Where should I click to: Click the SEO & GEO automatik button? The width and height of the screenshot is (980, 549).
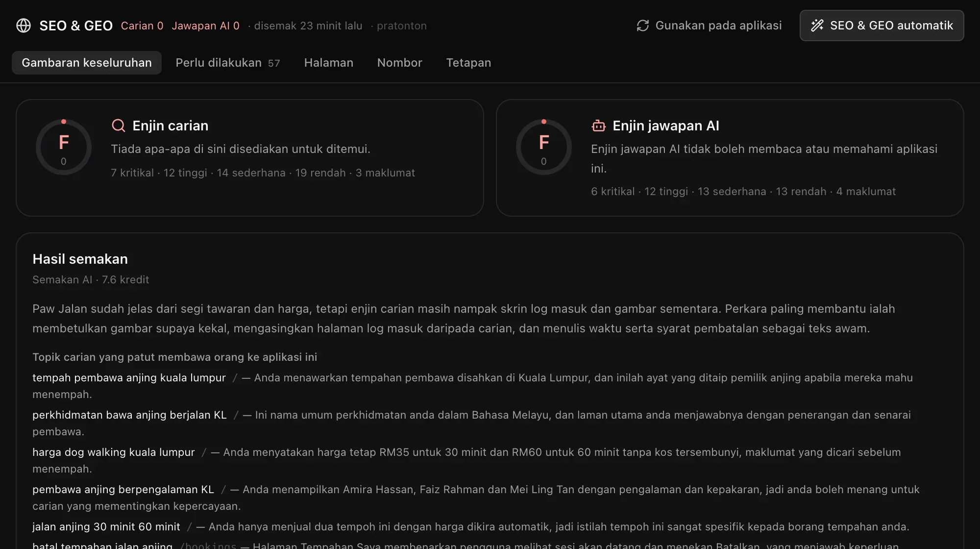click(882, 25)
